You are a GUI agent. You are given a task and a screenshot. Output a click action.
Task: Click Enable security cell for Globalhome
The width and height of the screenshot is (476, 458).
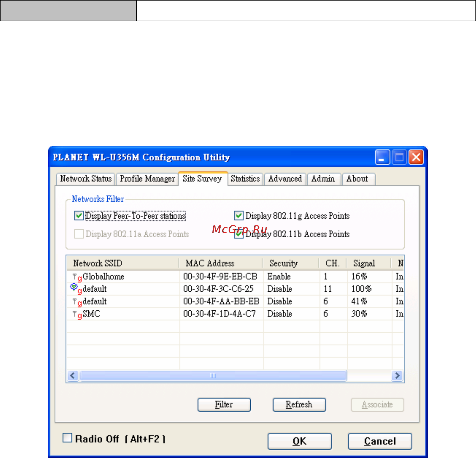coord(279,277)
